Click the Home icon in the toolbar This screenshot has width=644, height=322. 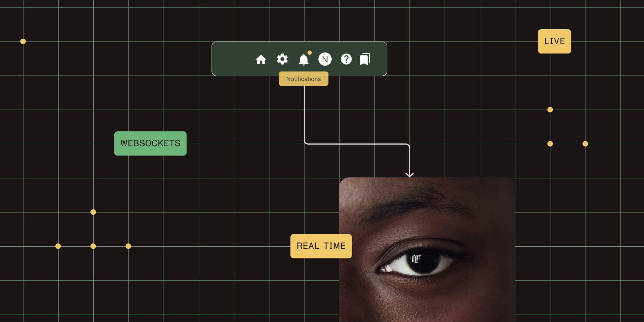(261, 60)
